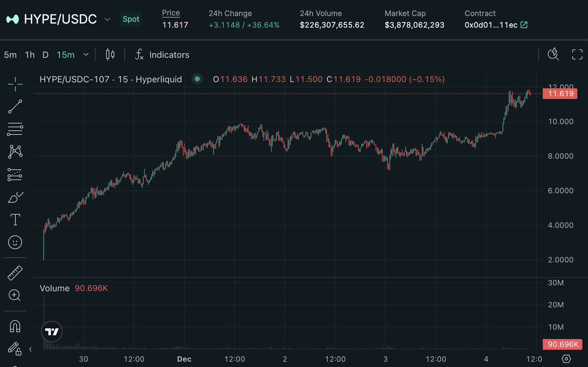Screen dimensions: 588x367
Task: Click the HYPE/USDC-107 chart legend title
Action: (x=111, y=79)
